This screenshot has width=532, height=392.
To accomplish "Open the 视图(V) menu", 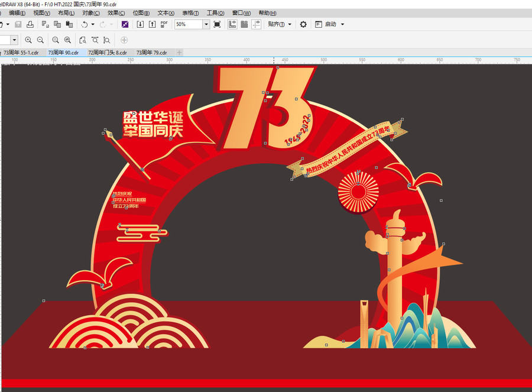I will coord(41,13).
